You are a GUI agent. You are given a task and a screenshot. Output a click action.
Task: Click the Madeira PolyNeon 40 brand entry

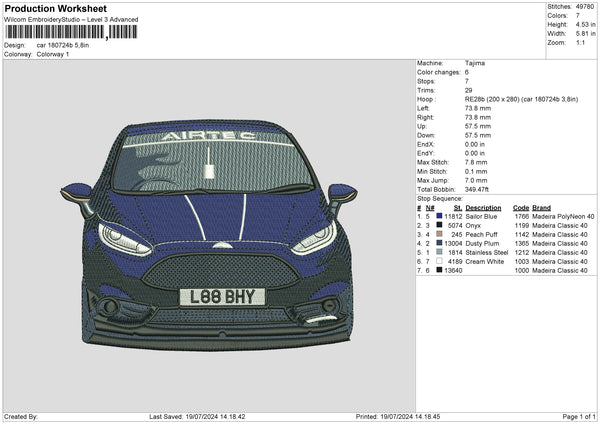pos(564,216)
